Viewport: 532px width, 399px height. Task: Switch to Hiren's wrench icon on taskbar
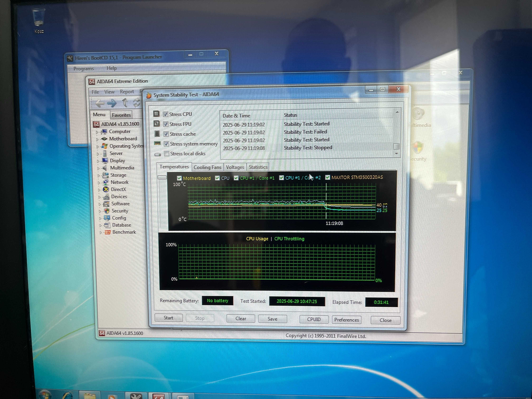136,396
